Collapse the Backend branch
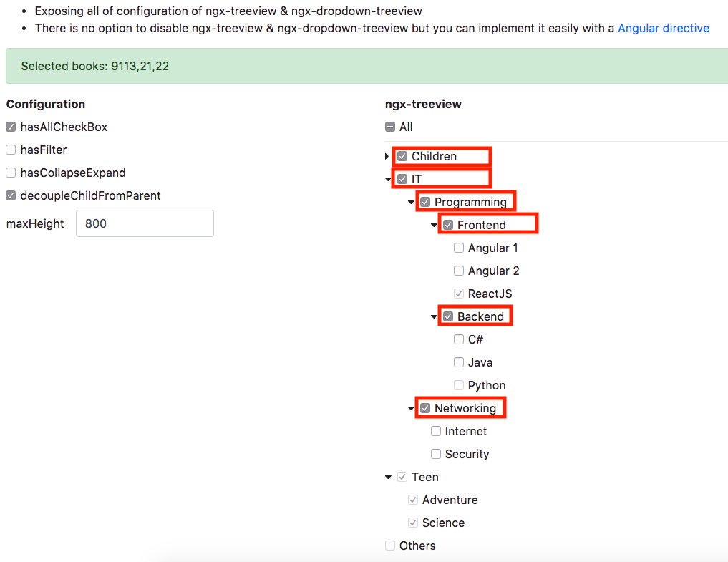This screenshot has width=728, height=562. (434, 316)
